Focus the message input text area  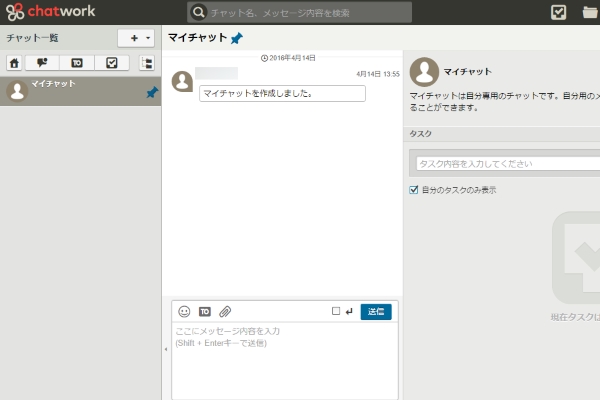(x=285, y=361)
